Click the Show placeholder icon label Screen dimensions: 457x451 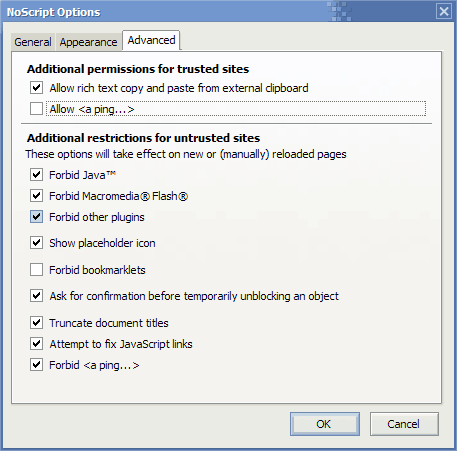(102, 243)
